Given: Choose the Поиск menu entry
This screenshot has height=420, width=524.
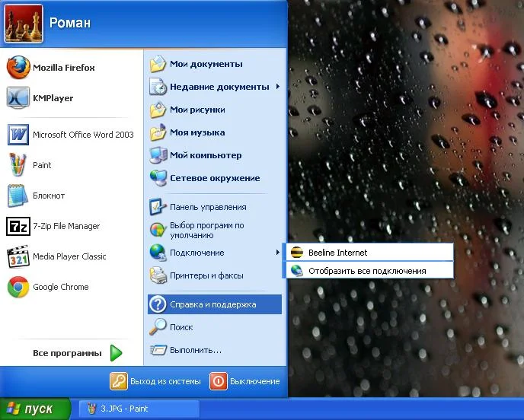Looking at the screenshot, I should click(x=215, y=327).
